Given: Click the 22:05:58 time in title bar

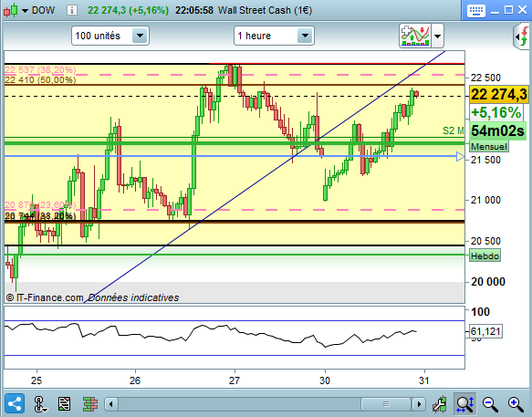Looking at the screenshot, I should pos(194,10).
